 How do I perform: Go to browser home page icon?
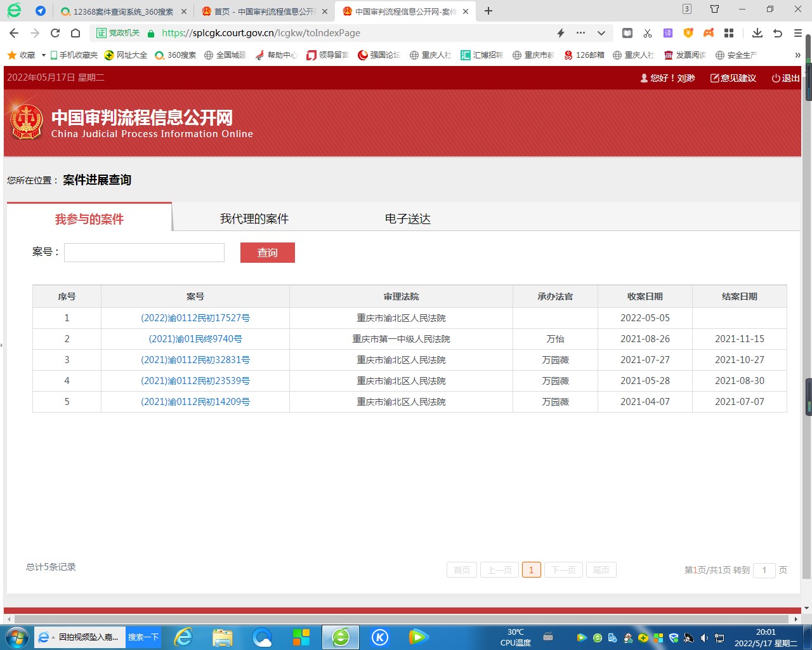(x=75, y=33)
